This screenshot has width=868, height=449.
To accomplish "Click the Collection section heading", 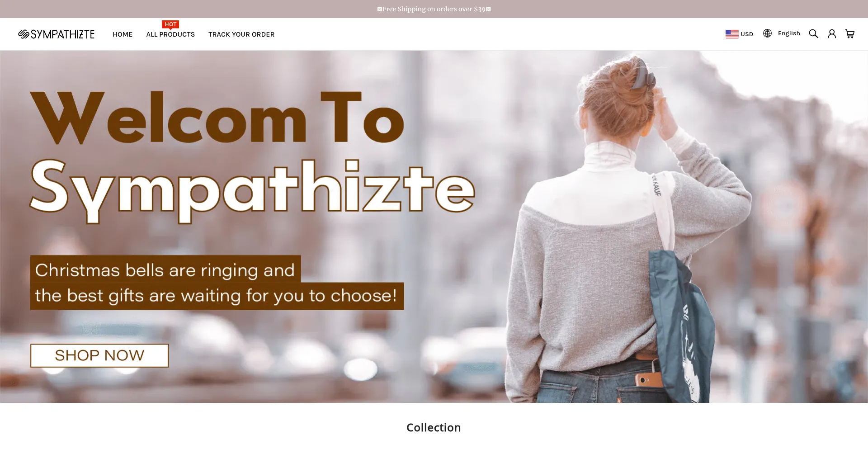I will pyautogui.click(x=434, y=428).
